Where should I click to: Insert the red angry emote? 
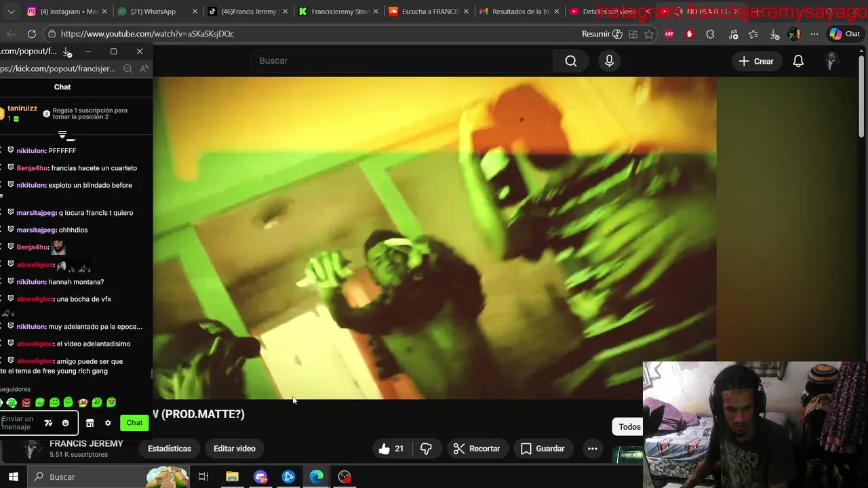[26, 403]
